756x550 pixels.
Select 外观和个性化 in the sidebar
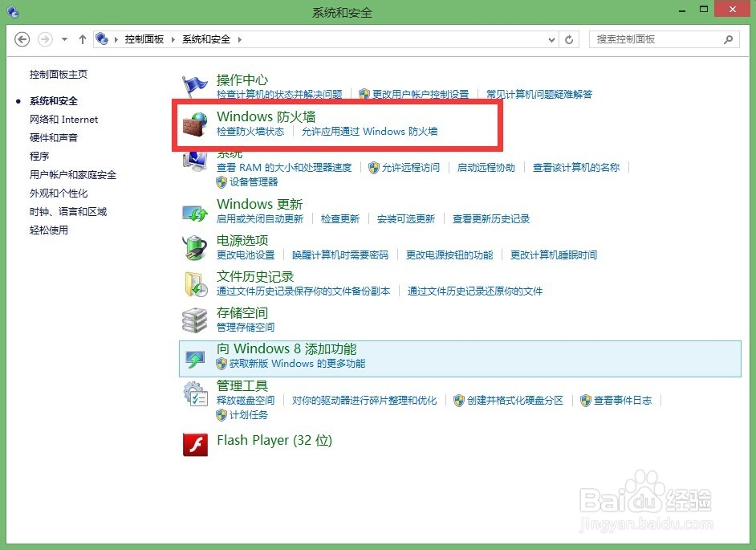coord(59,193)
